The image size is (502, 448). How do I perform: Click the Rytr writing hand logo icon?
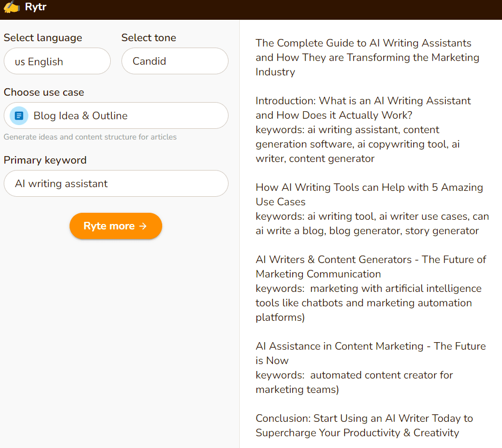point(12,7)
